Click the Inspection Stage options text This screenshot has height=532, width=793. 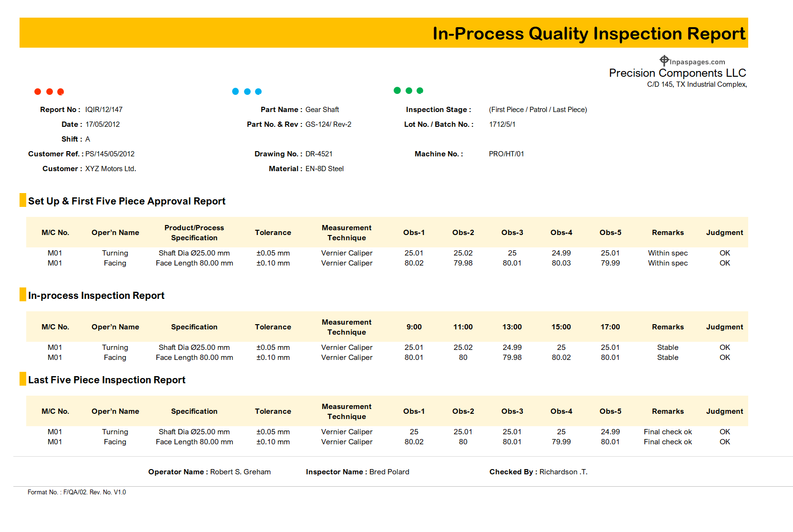click(538, 110)
